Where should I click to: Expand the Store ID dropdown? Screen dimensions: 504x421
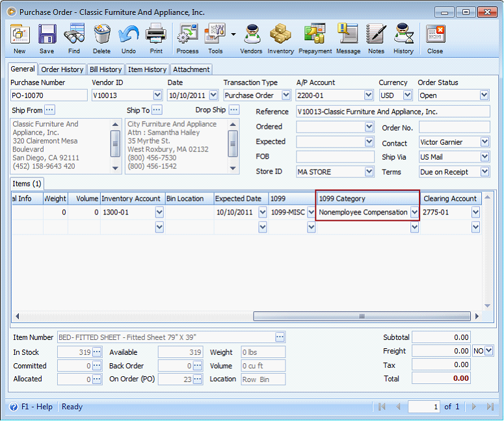[369, 172]
